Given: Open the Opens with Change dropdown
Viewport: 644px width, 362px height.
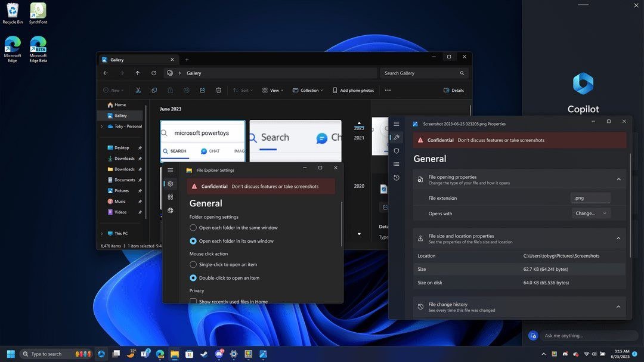Looking at the screenshot, I should point(590,214).
